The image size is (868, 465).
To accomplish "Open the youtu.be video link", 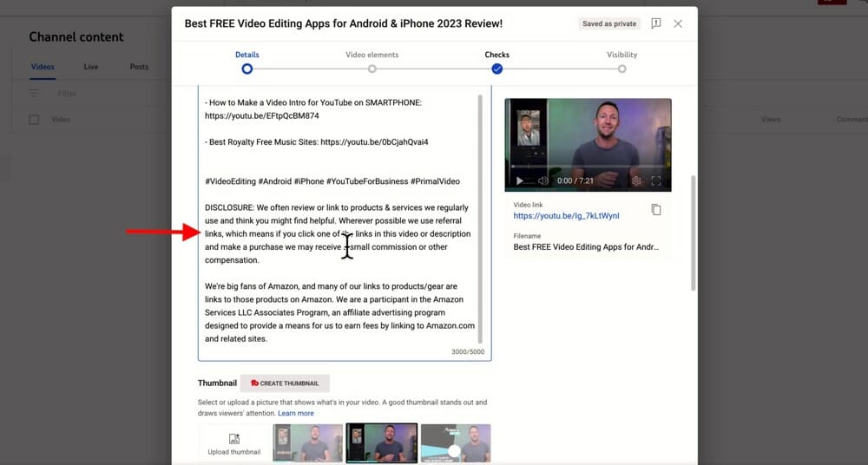I will 566,216.
